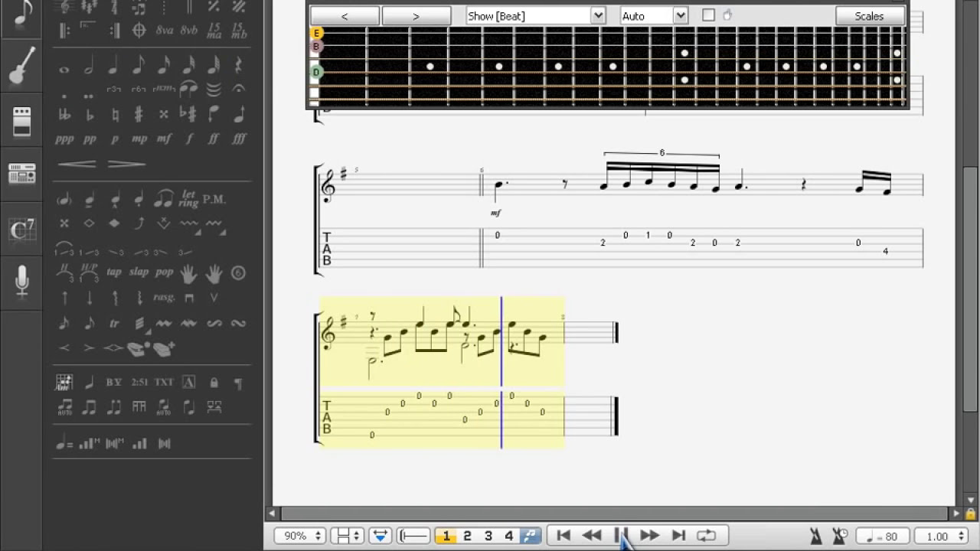Open the page layout view dropdown
Image resolution: width=980 pixels, height=551 pixels.
(x=347, y=536)
